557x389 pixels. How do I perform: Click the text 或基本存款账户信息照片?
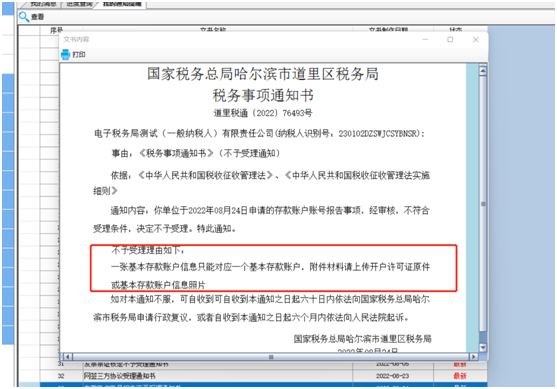(158, 285)
